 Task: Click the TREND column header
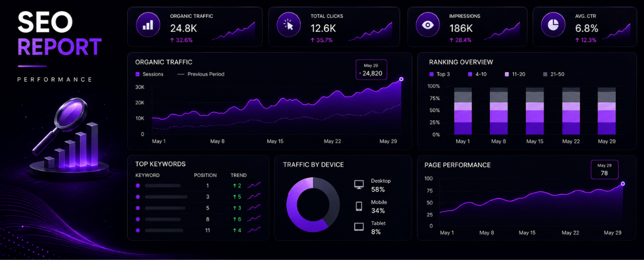tap(239, 175)
